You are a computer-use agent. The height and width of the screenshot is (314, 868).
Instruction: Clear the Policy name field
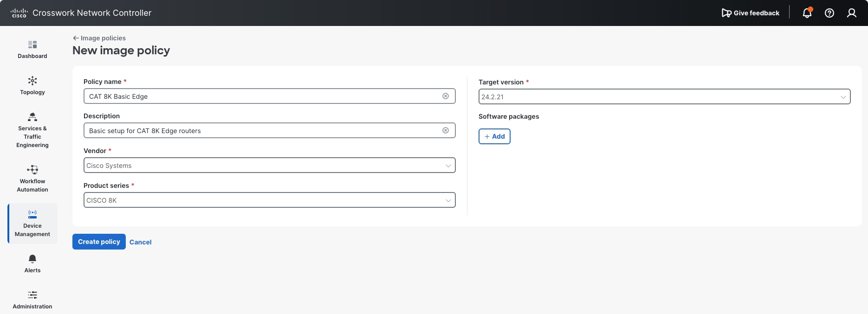pos(446,96)
